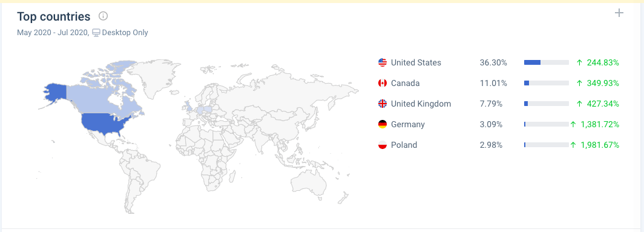Click the desktop monitor icon by Desktop Only
The width and height of the screenshot is (644, 232).
click(x=96, y=33)
